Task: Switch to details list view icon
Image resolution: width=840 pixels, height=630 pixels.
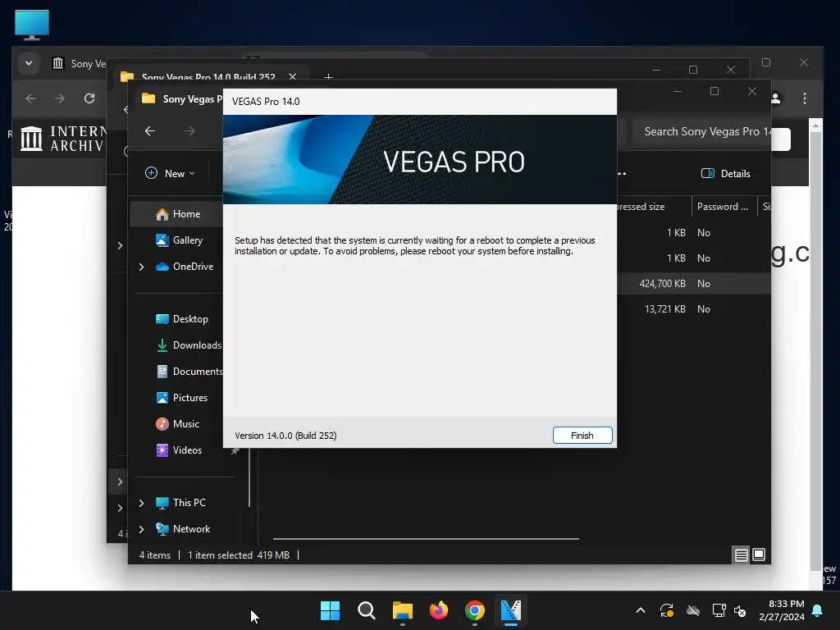Action: pos(741,555)
